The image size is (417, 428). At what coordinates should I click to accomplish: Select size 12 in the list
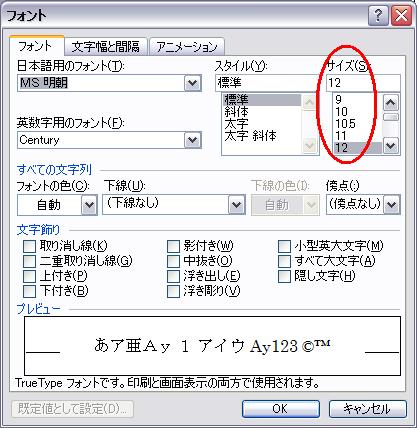point(357,148)
